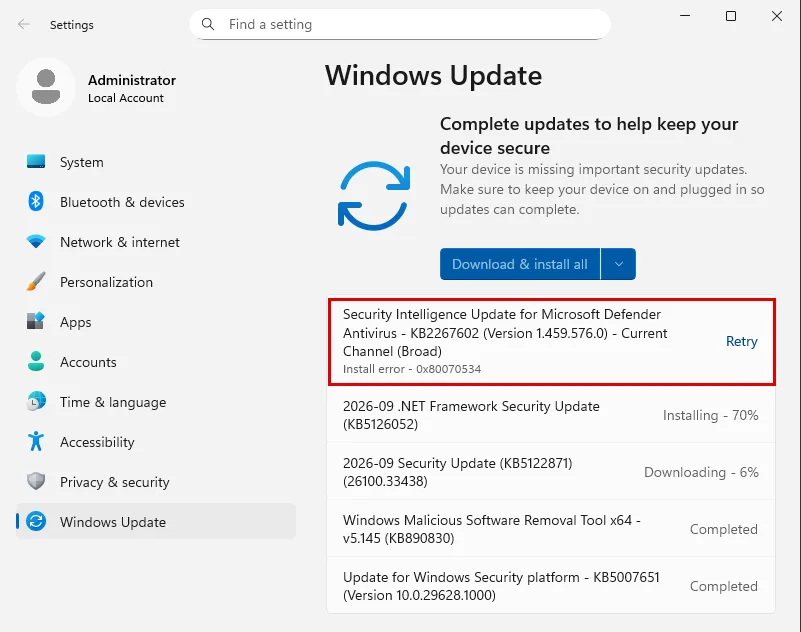
Task: Click the Installing - 70% status
Action: click(710, 415)
